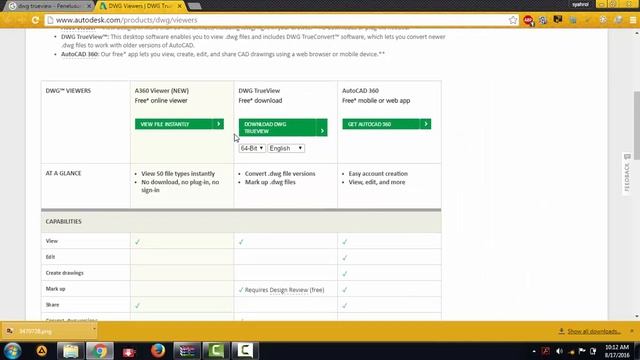640x360 pixels.
Task: Click the DWG TrueView column heading
Action: click(x=259, y=91)
